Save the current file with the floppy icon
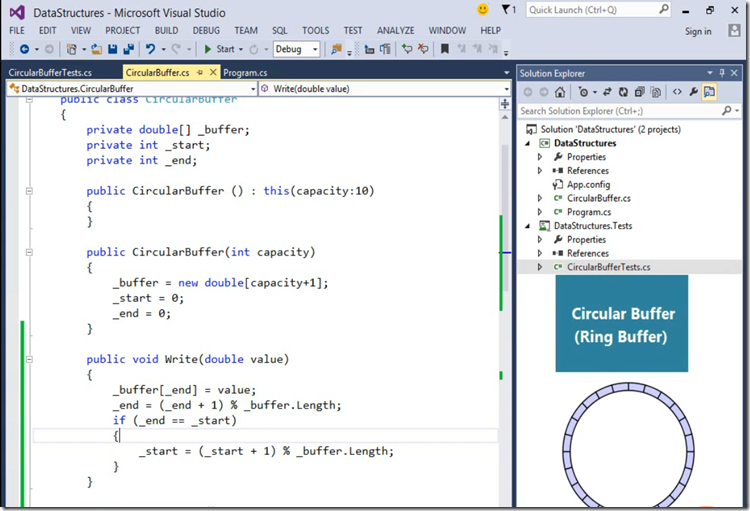 click(112, 49)
